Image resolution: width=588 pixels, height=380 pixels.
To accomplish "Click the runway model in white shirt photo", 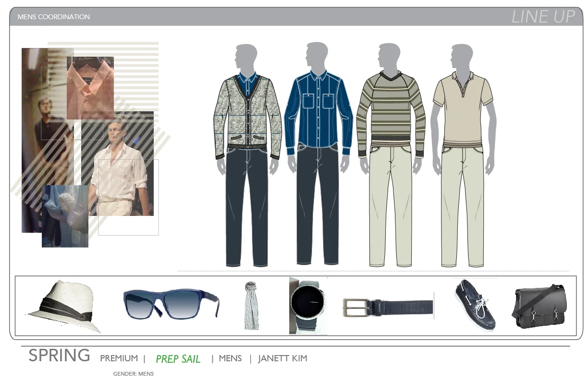I will point(118,164).
